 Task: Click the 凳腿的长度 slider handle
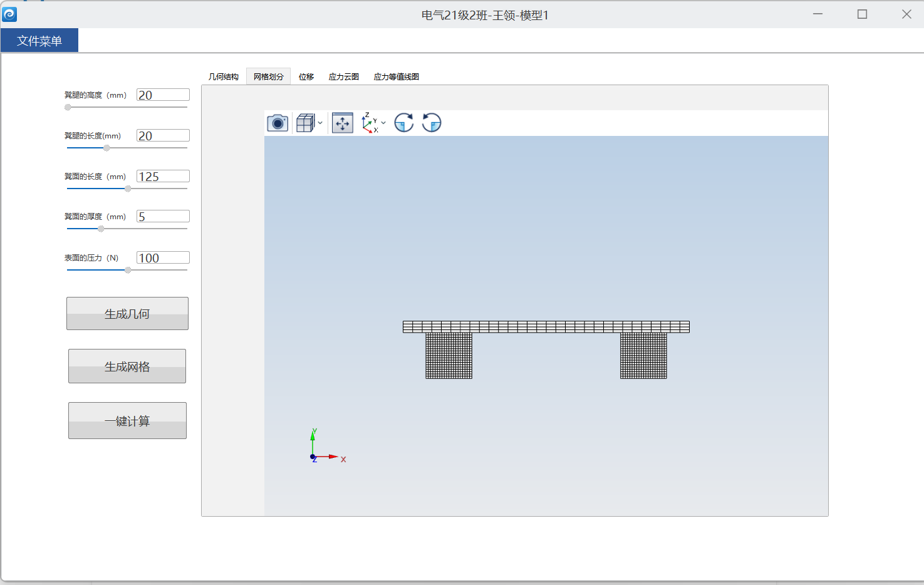pos(106,148)
